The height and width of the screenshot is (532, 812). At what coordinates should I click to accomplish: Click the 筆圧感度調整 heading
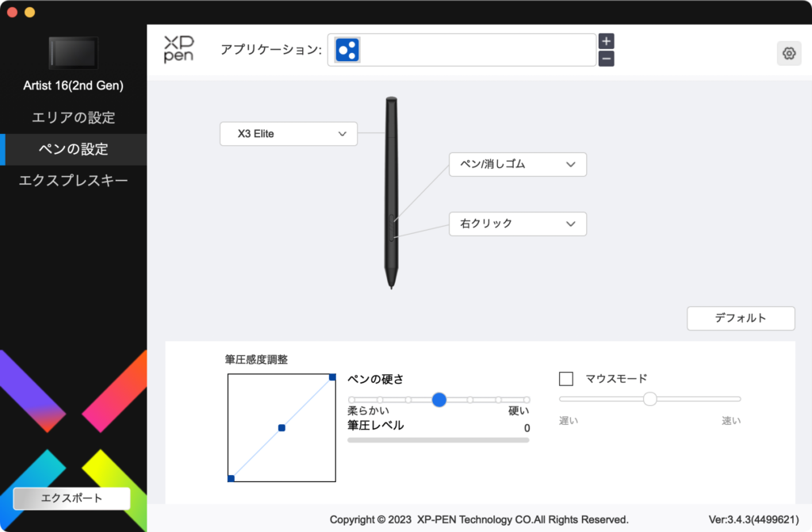[256, 359]
